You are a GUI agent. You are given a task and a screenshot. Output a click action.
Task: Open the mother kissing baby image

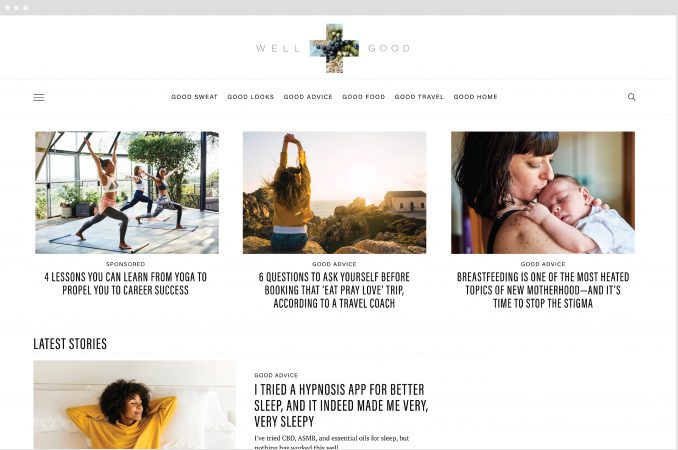point(543,192)
